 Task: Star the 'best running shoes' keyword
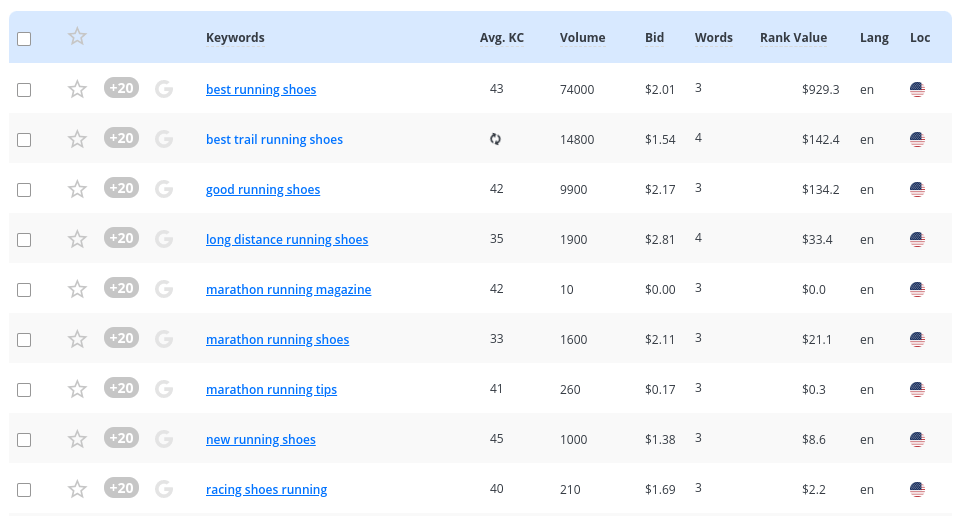(77, 89)
